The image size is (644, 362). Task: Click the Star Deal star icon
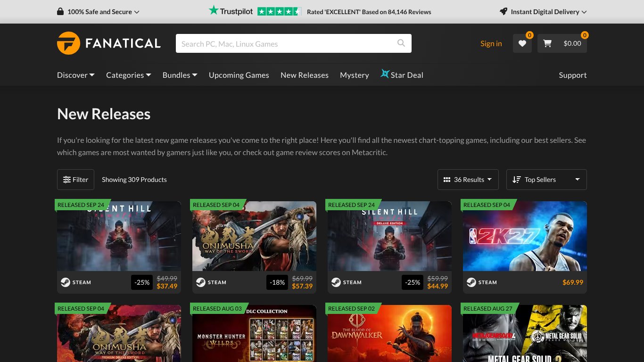pyautogui.click(x=385, y=74)
